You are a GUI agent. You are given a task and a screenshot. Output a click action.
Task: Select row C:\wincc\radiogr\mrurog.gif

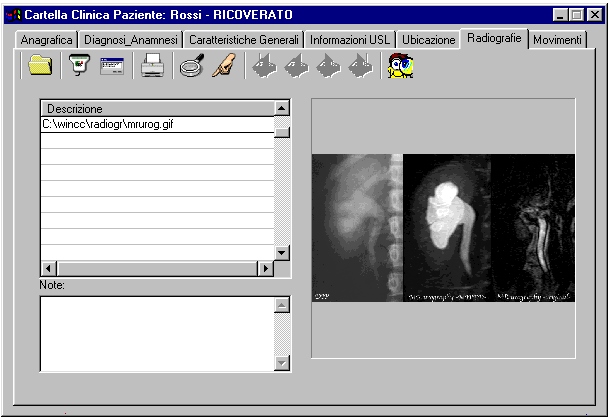point(158,124)
